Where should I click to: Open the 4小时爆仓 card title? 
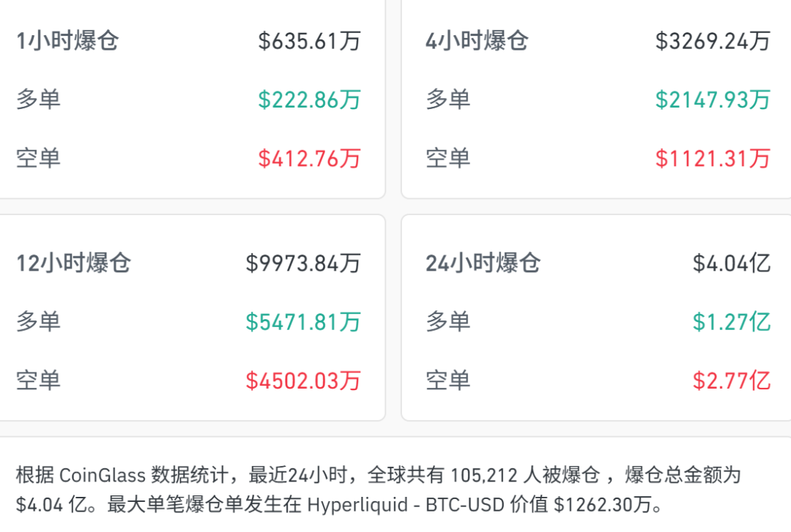[x=476, y=40]
